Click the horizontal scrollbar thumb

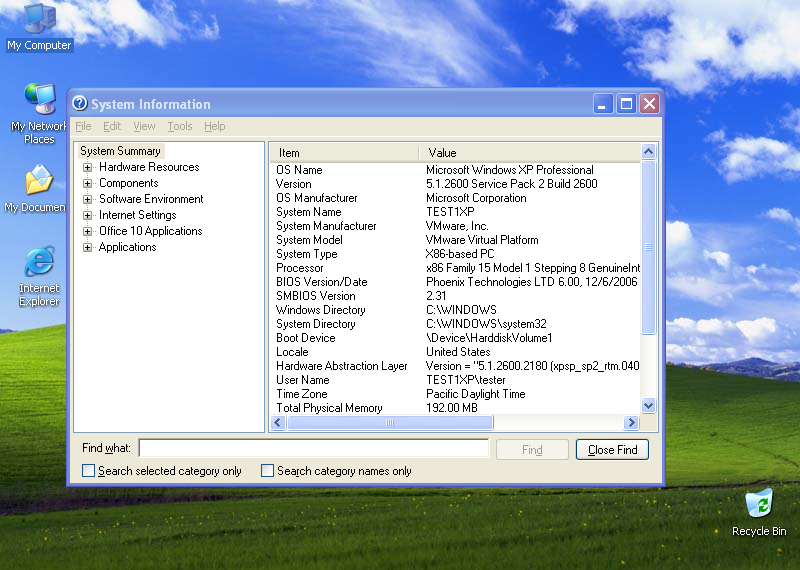point(390,423)
